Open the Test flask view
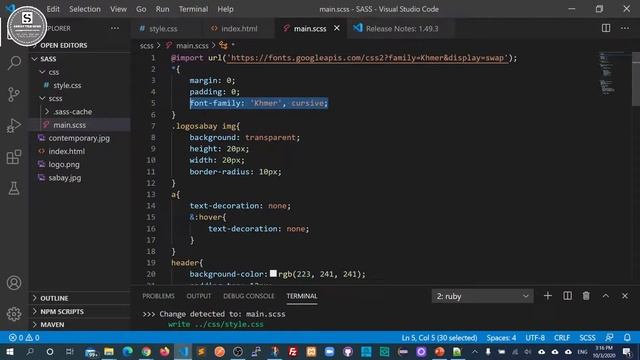Screen dimensions: 640x360 [x=14, y=189]
